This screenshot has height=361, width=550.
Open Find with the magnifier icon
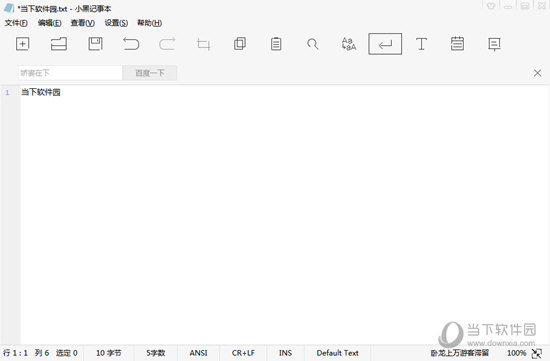[312, 44]
